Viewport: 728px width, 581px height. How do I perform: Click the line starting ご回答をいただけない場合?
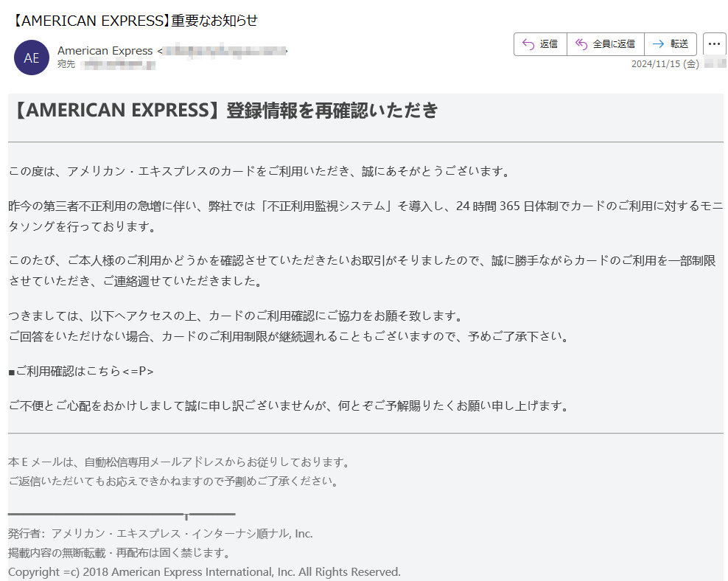[289, 336]
